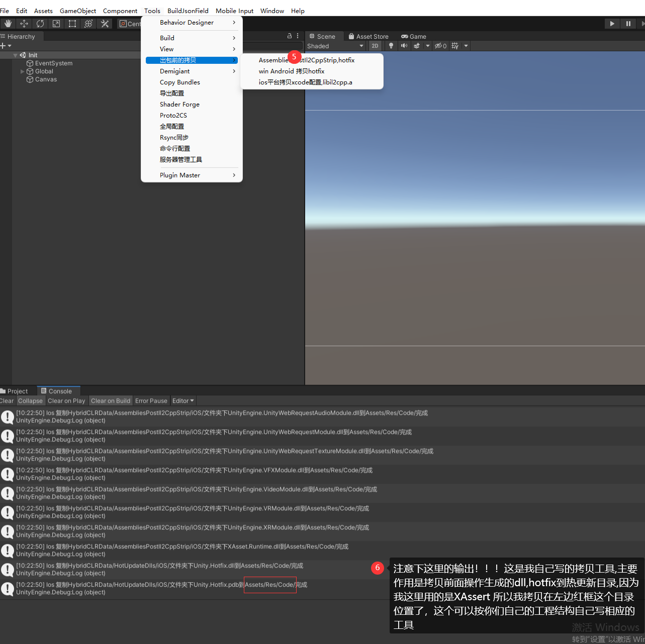Switch to Scene tab
The image size is (645, 644).
(322, 36)
